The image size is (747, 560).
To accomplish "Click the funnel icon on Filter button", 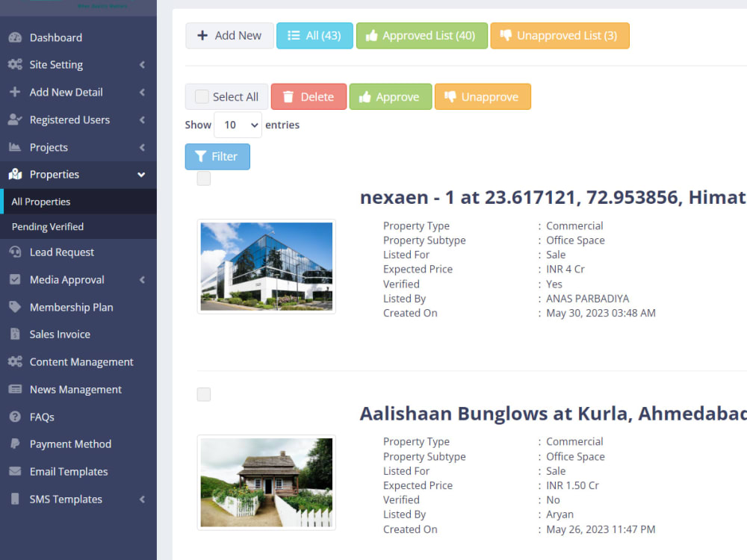I will click(x=200, y=156).
